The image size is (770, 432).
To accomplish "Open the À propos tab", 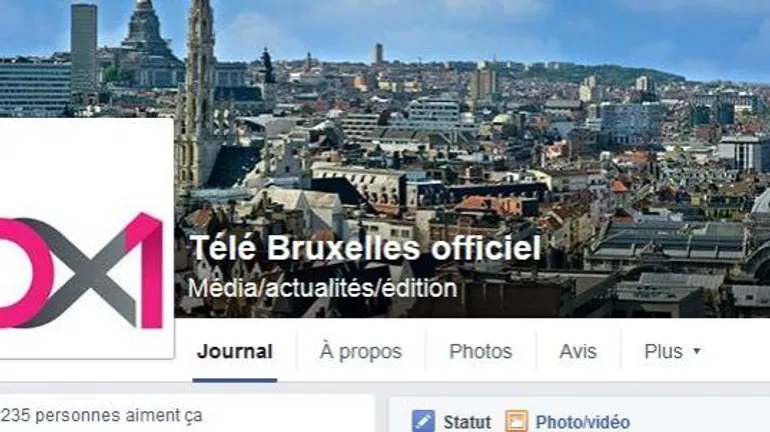I will [x=360, y=351].
